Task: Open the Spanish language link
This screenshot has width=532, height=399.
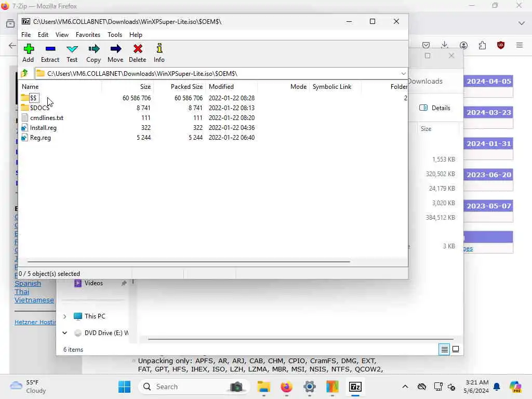Action: tap(28, 283)
